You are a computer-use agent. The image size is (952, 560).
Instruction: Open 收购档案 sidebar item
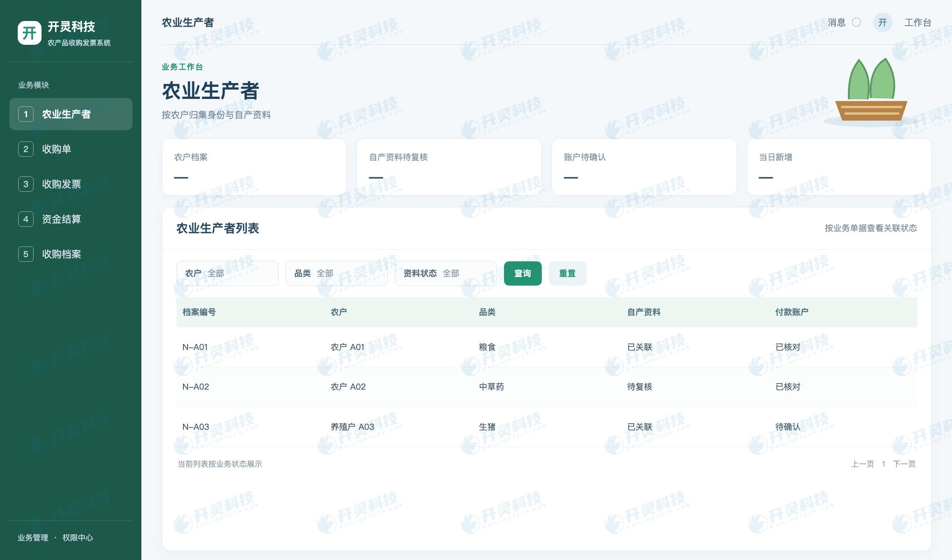coord(71,254)
